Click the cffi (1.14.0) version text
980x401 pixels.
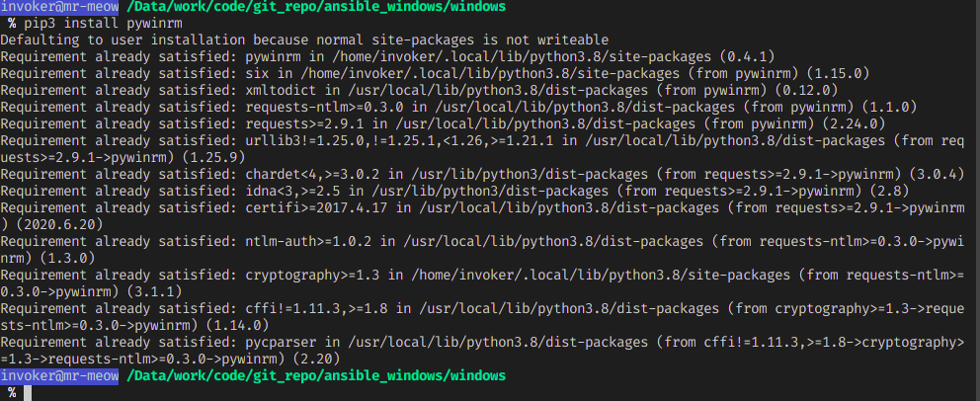coord(237,325)
